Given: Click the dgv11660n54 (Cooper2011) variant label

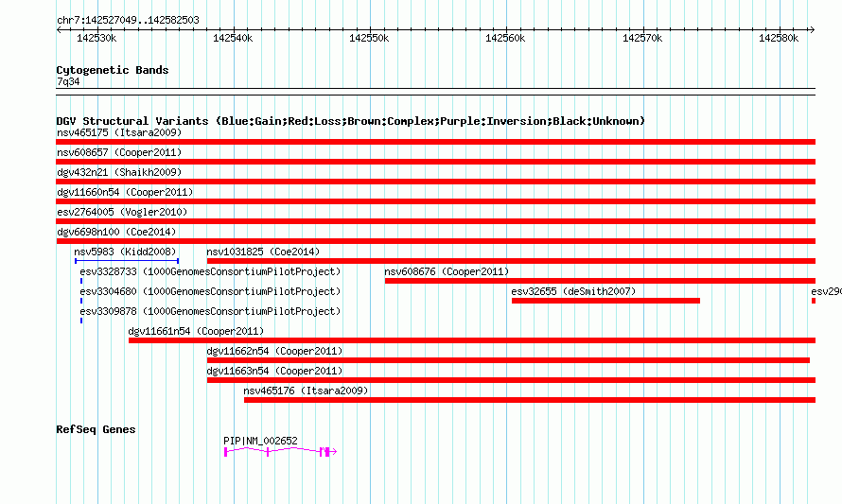Looking at the screenshot, I should pyautogui.click(x=125, y=192).
